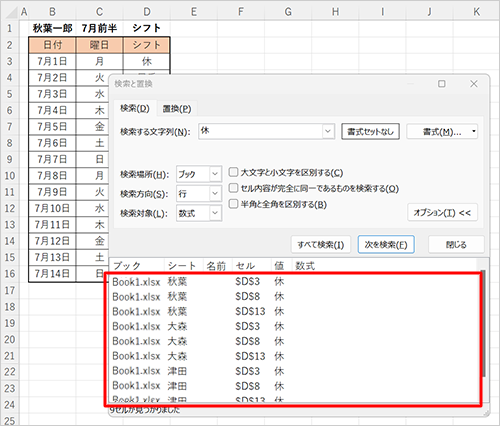Click the results list vertical scrollbar
Image resolution: width=500 pixels, height=426 pixels.
point(483,323)
